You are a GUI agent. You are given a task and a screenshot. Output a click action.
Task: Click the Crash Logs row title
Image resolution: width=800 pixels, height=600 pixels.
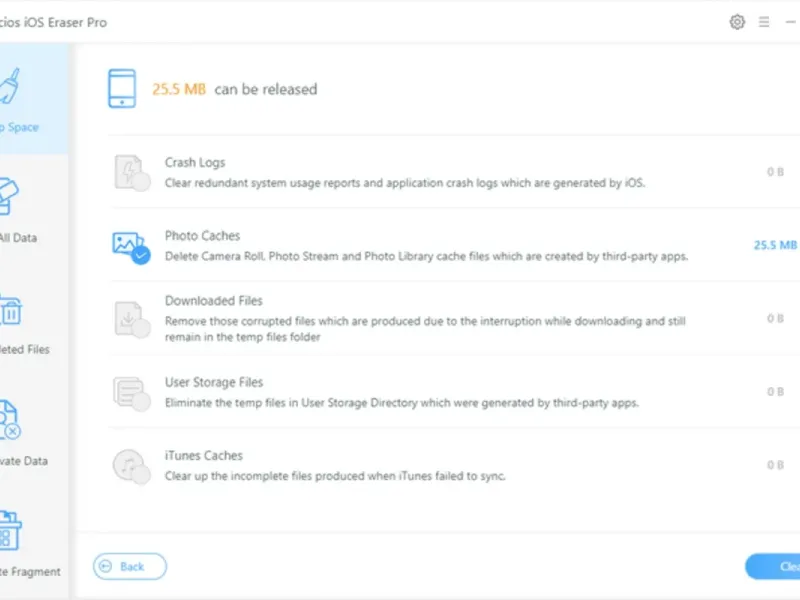pyautogui.click(x=194, y=162)
